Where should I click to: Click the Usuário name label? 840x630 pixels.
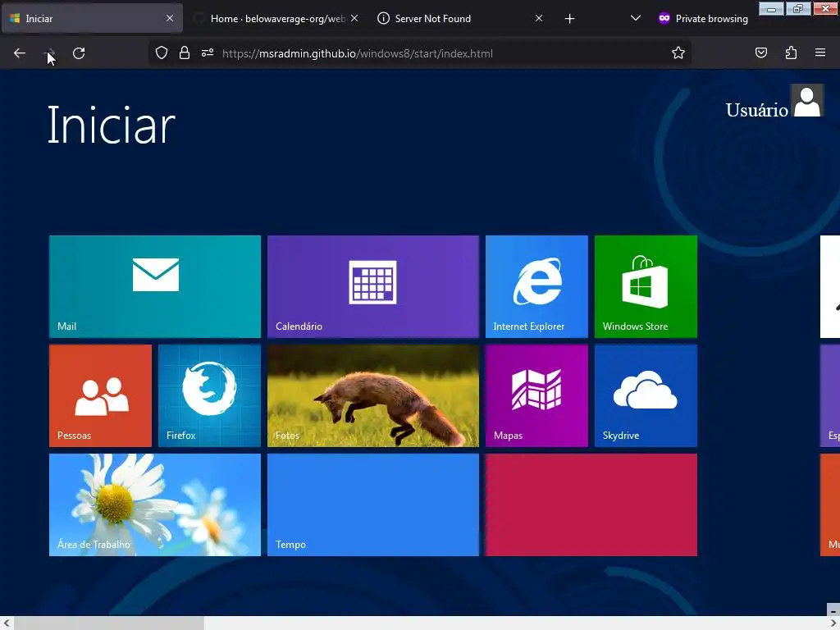(756, 110)
